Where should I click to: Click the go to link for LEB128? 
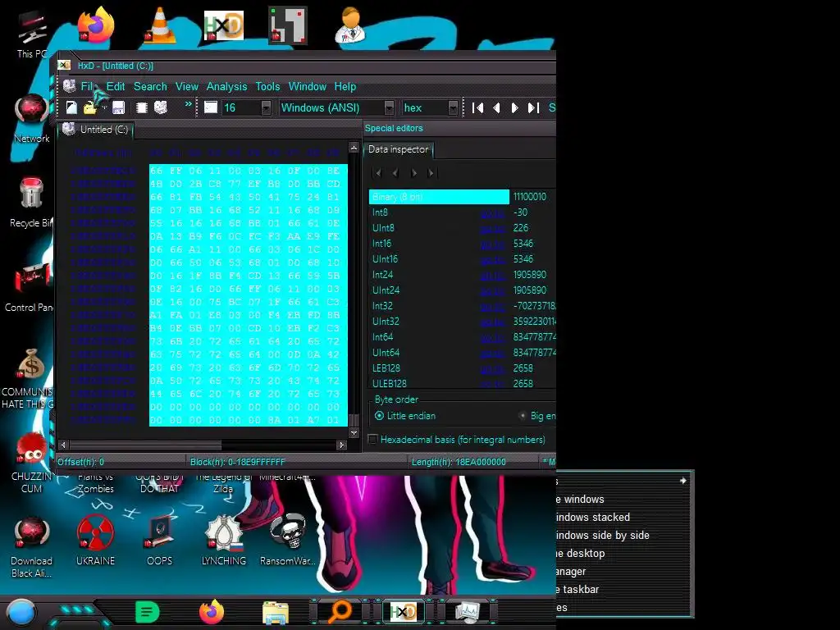click(492, 368)
